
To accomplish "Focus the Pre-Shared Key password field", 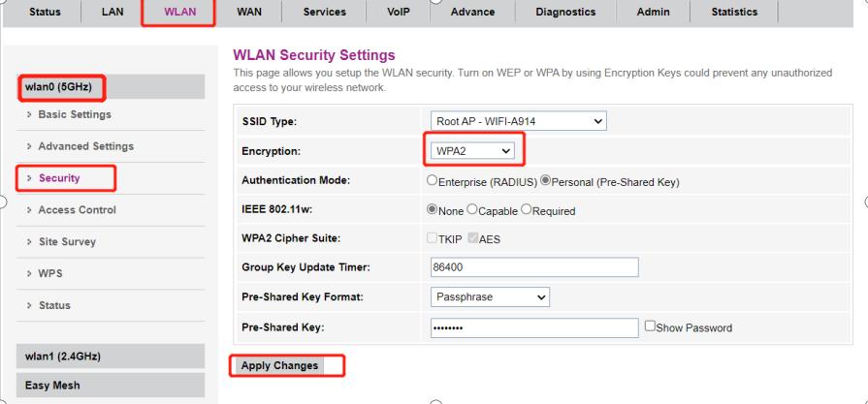I will click(533, 327).
